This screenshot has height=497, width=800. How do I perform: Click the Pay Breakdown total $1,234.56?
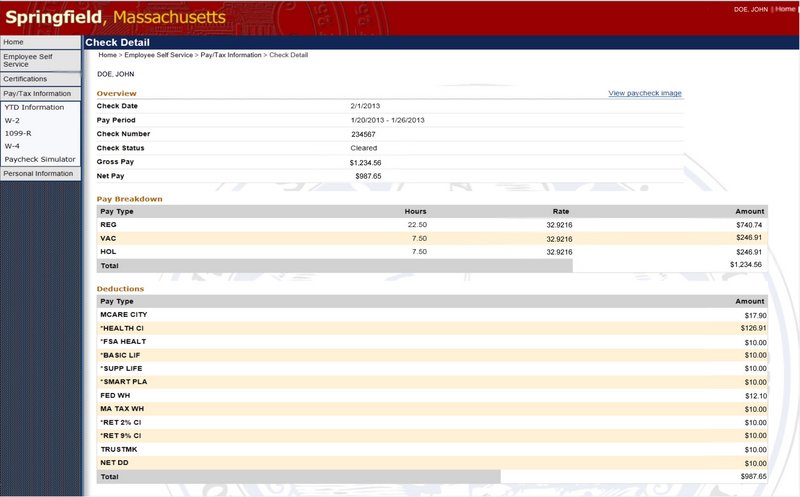click(746, 265)
